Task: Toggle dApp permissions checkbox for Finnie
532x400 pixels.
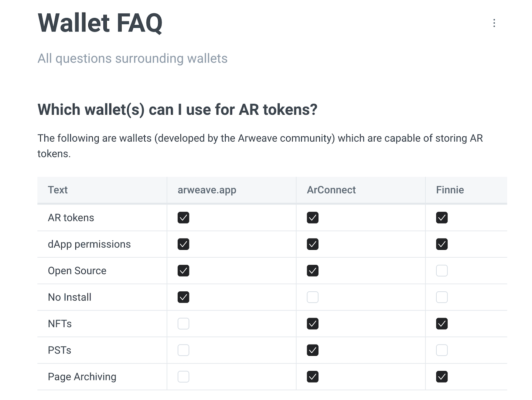Action: pyautogui.click(x=442, y=244)
